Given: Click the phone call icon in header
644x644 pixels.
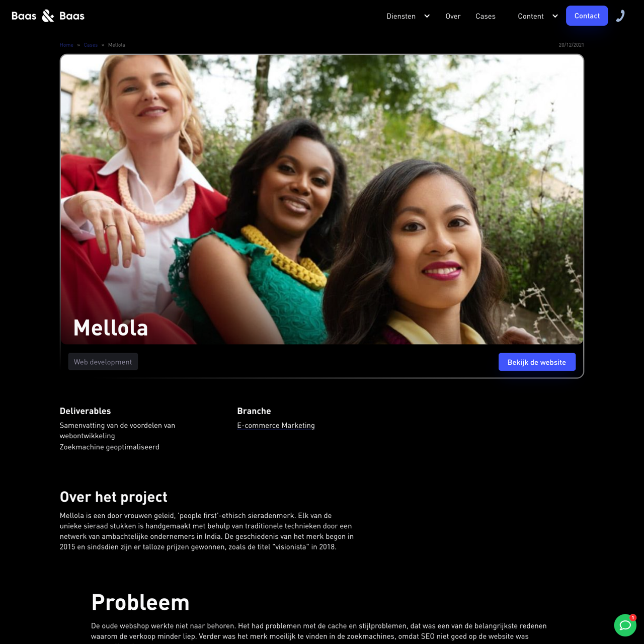Looking at the screenshot, I should pyautogui.click(x=620, y=16).
